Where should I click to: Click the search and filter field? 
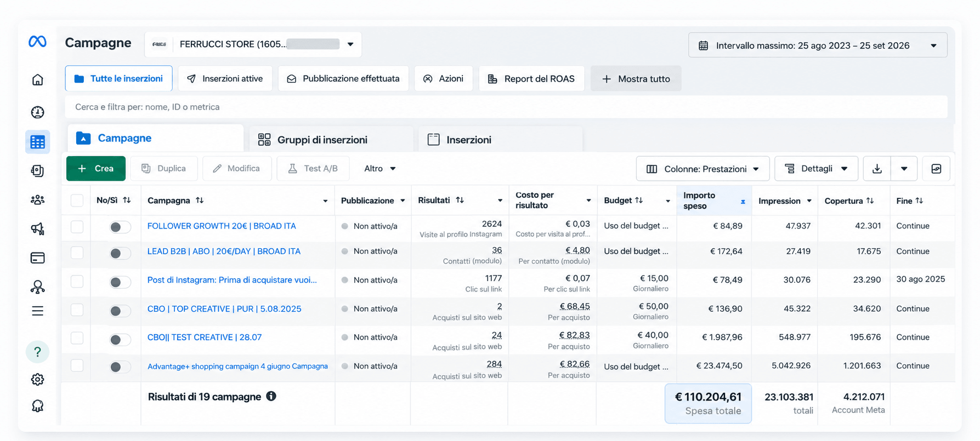pos(506,107)
